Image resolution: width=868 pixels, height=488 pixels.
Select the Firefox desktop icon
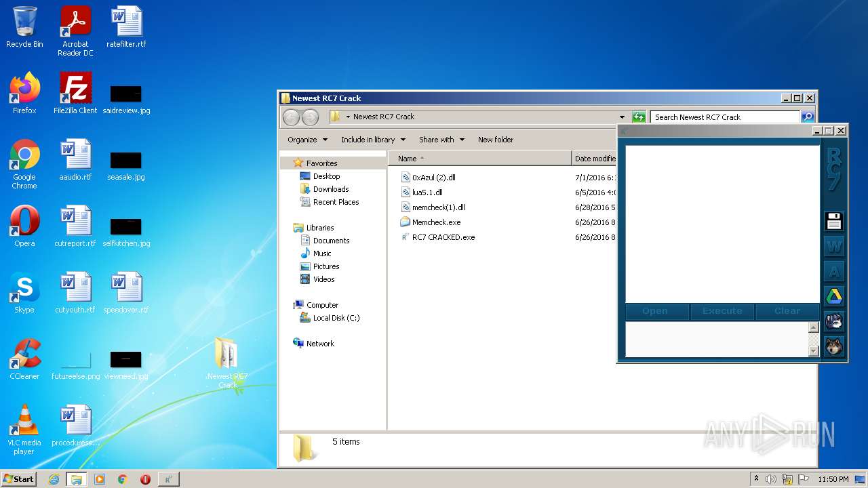click(24, 93)
